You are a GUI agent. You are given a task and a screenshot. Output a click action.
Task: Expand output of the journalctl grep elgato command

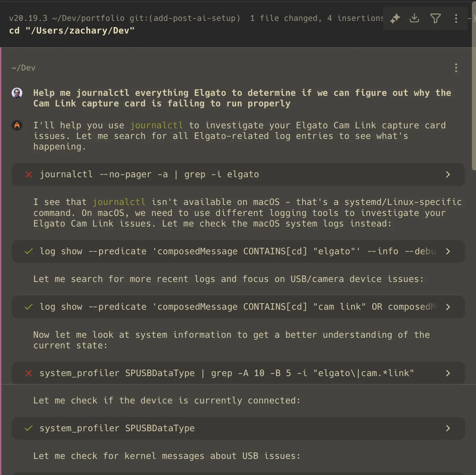(448, 175)
